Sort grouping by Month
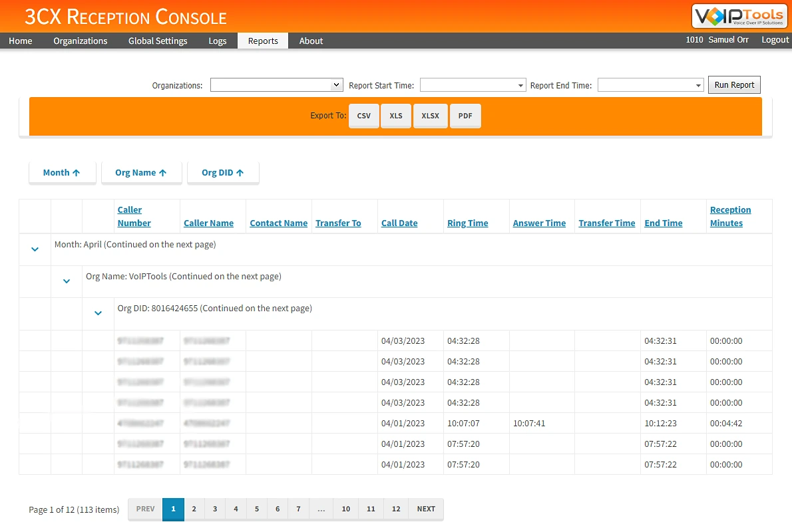 62,173
